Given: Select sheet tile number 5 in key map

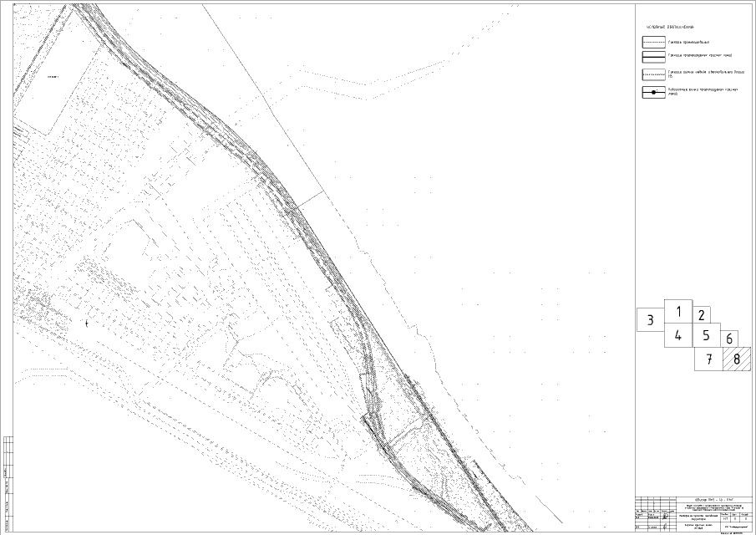Looking at the screenshot, I should tap(706, 336).
